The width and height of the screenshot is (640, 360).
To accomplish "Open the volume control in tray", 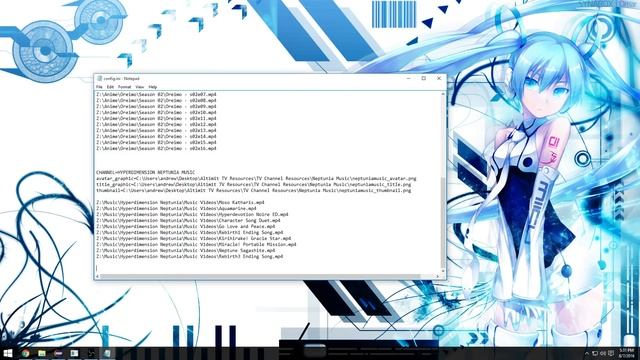I will pyautogui.click(x=603, y=353).
